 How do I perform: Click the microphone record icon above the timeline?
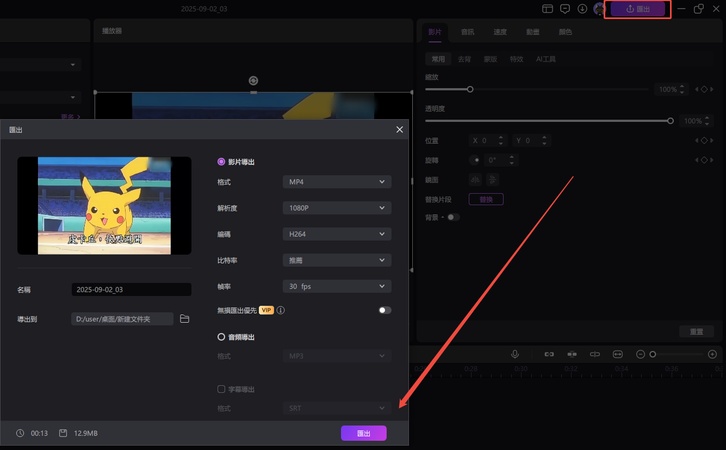coord(515,354)
